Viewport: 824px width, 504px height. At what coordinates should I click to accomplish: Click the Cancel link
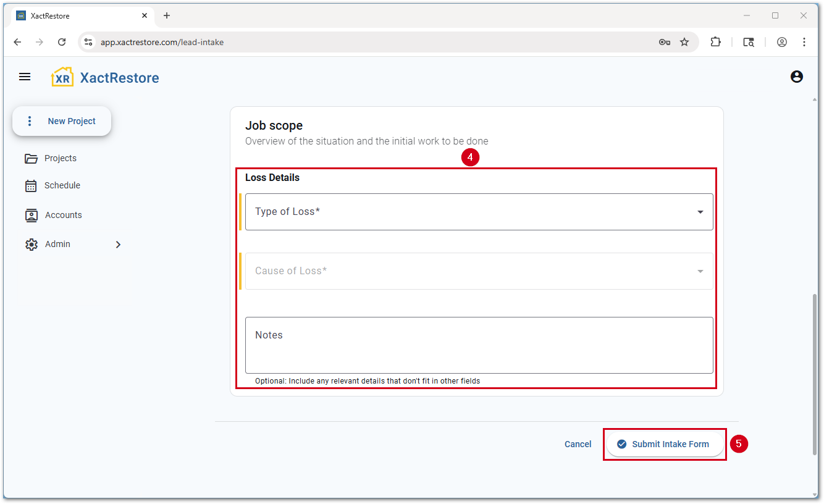[578, 444]
